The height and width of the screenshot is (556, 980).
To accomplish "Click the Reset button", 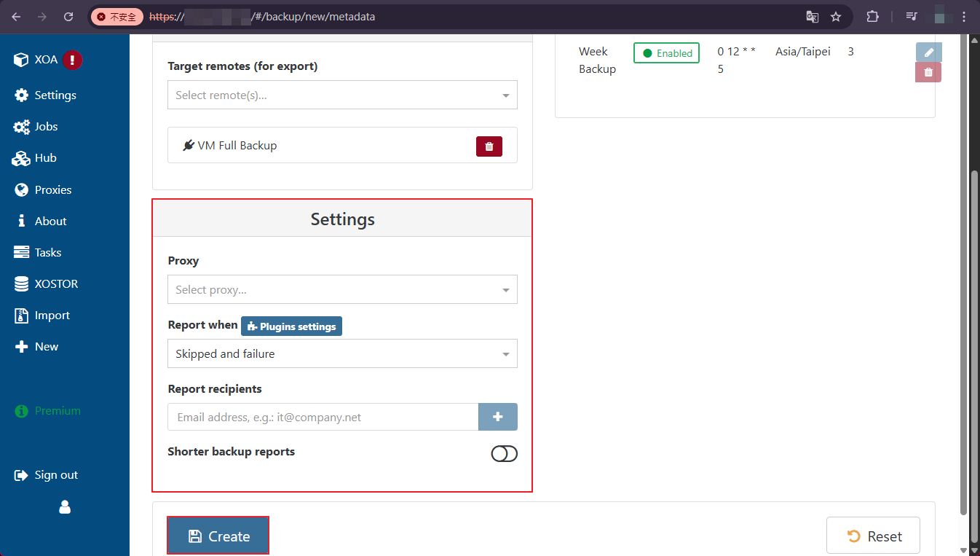I will tap(873, 536).
